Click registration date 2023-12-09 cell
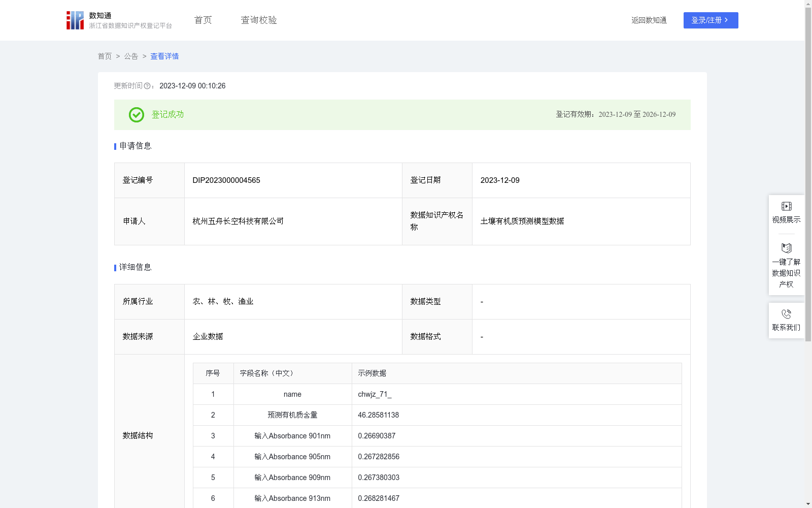812x508 pixels. pos(581,180)
